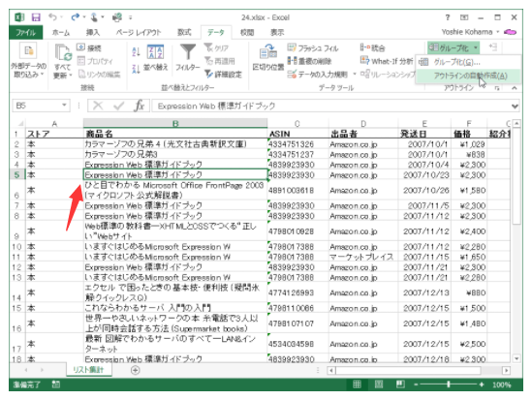Screen dimensions: 532x400
Task: Add a new sheet with plus icon
Action: (135, 370)
